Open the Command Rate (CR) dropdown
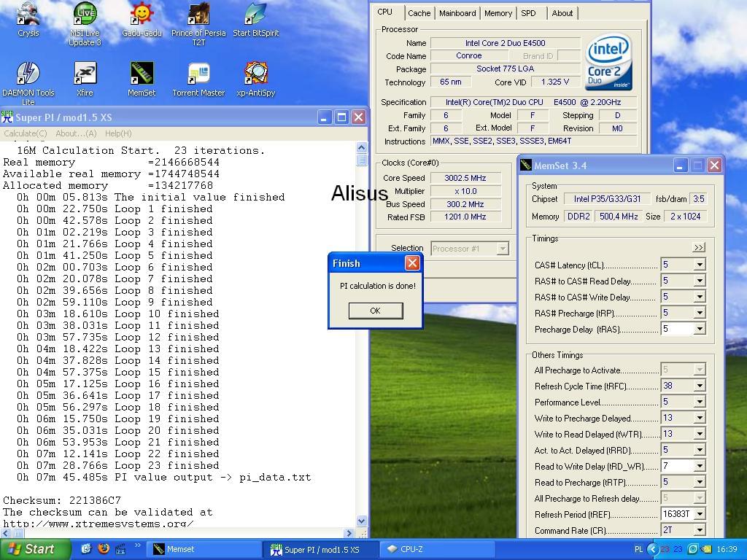Viewport: 747px width, 560px height. click(700, 530)
